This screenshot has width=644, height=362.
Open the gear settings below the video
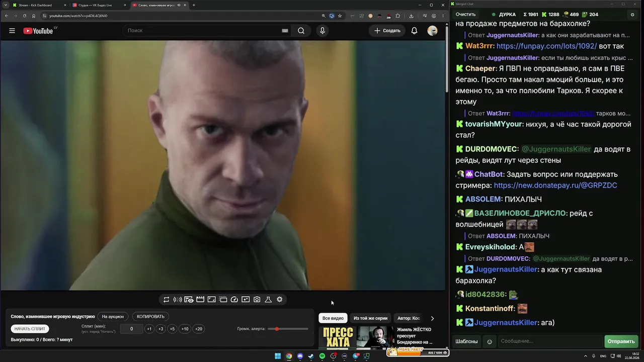click(x=280, y=300)
